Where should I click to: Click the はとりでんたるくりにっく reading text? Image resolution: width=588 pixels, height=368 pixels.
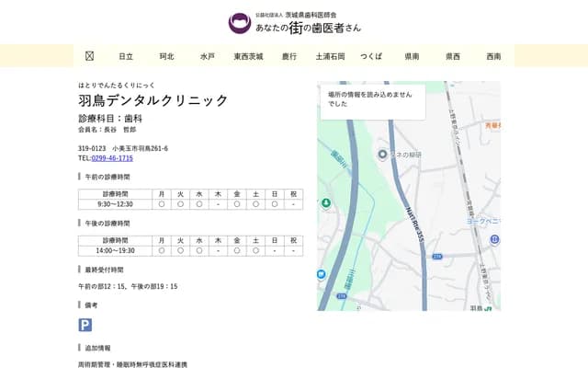[117, 86]
